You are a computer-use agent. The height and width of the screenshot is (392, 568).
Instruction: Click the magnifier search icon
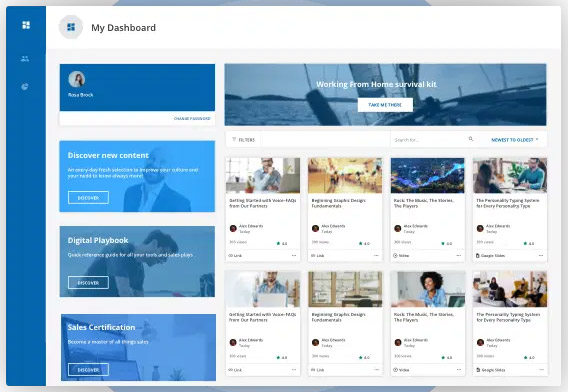471,139
